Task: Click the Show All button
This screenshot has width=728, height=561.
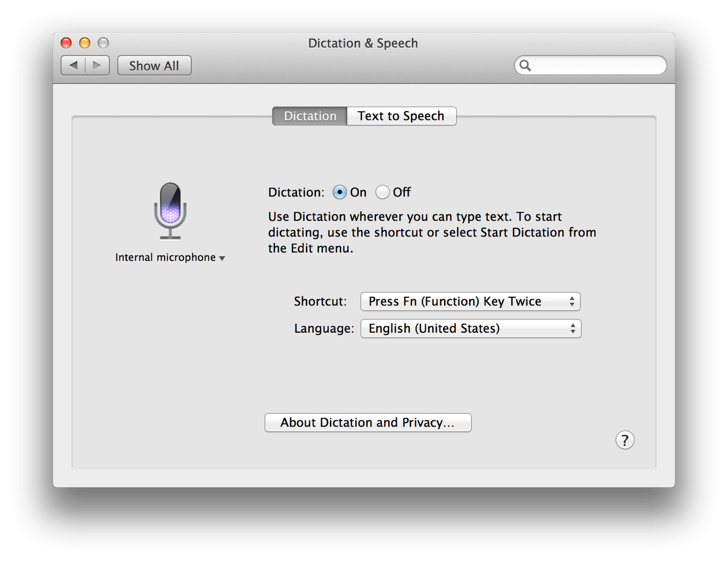Action: pyautogui.click(x=154, y=66)
